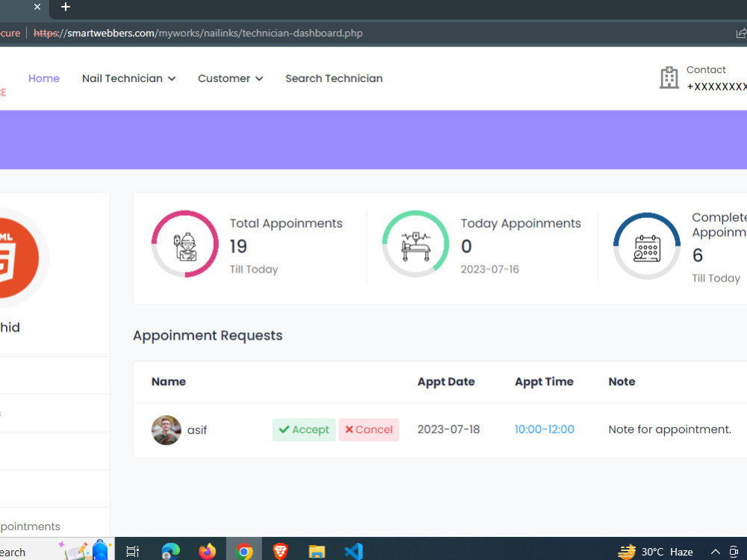Click the weather 30°C Haze widget

[655, 552]
